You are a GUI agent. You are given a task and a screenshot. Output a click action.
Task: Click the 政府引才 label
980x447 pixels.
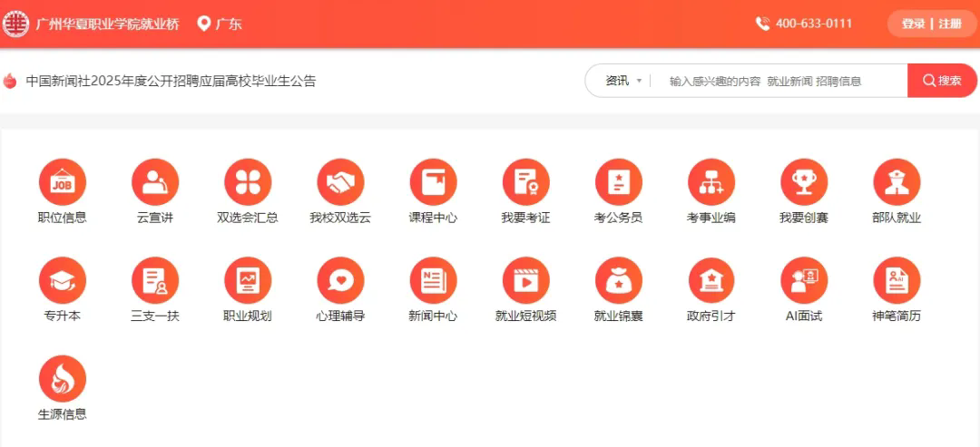point(711,316)
